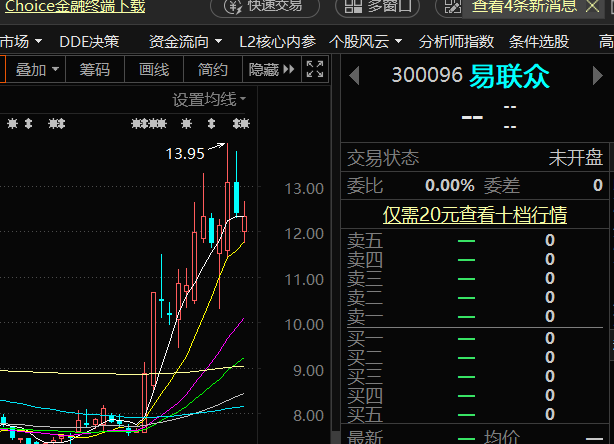Open L2核心内参 menu item
614x444 pixels.
(x=277, y=42)
